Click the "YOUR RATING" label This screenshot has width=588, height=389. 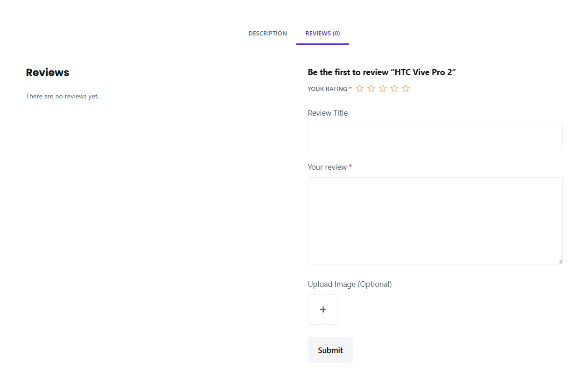tap(327, 89)
